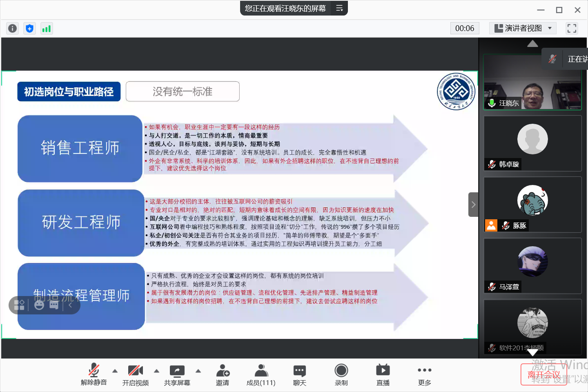Open the 邀请 invite icon
This screenshot has height=392, width=588.
[x=223, y=375]
